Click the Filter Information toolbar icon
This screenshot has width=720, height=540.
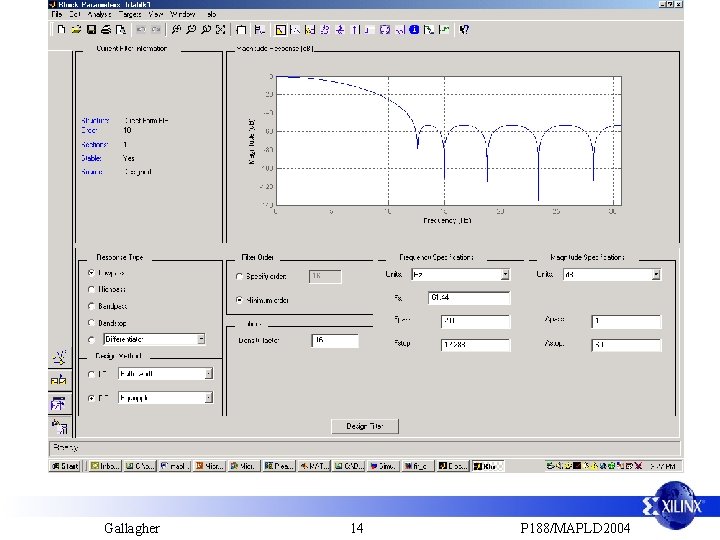coord(414,30)
